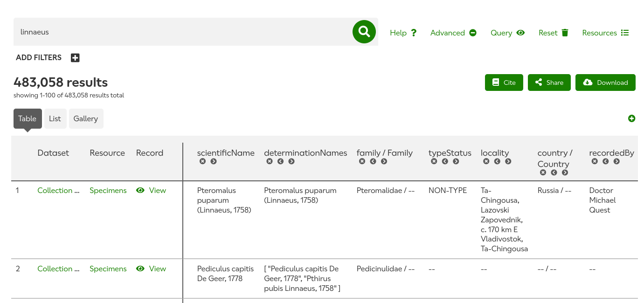
Task: Click the Cite button
Action: 504,83
